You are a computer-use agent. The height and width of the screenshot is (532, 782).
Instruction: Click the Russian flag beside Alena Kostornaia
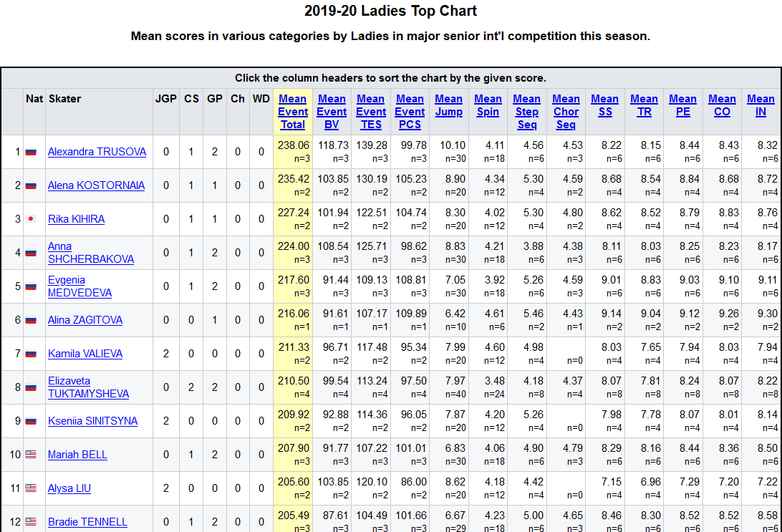tap(31, 185)
